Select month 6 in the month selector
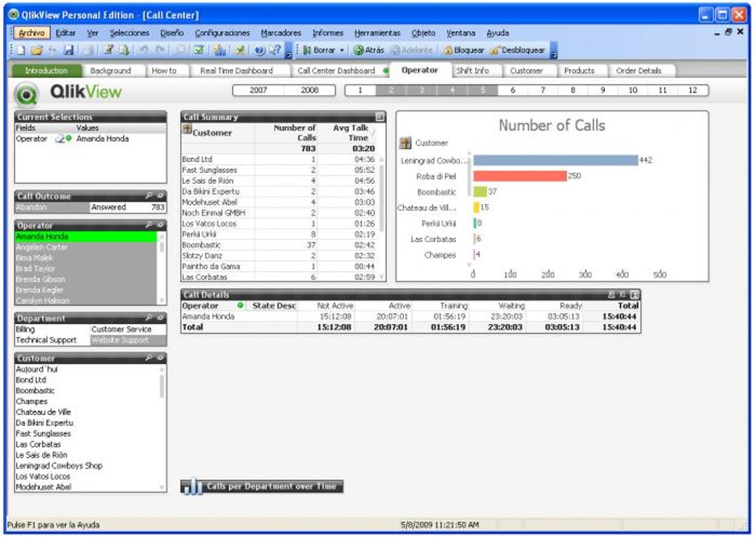Image resolution: width=756 pixels, height=537 pixels. click(512, 90)
